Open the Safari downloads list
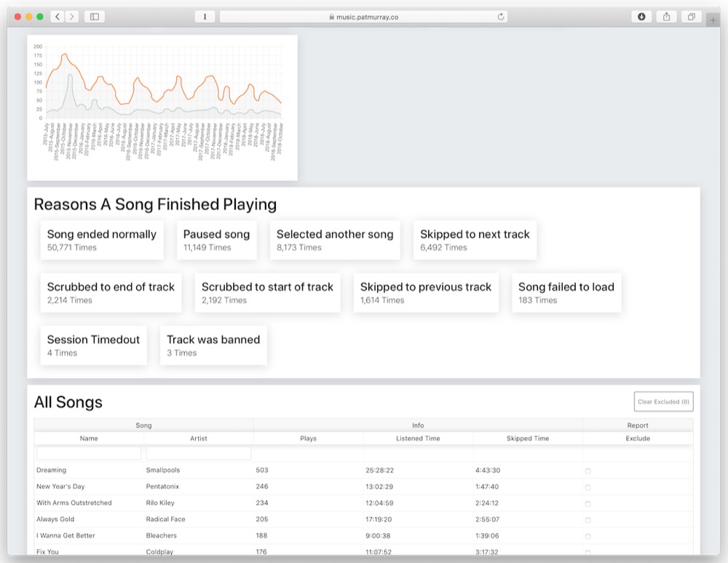The width and height of the screenshot is (728, 563). (x=641, y=16)
